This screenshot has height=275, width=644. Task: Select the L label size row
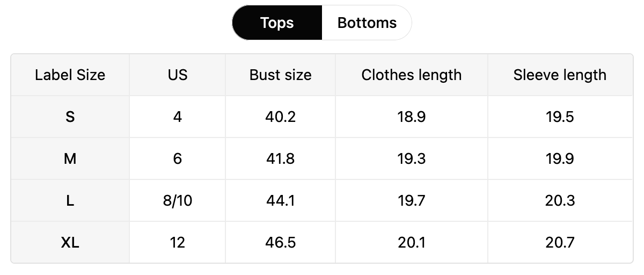322,200
